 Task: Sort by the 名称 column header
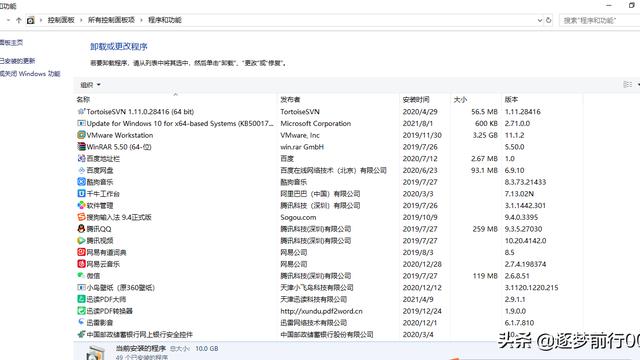[x=83, y=99]
